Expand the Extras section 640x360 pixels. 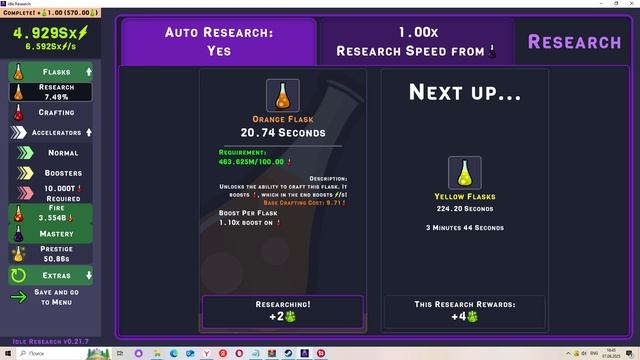[50, 276]
